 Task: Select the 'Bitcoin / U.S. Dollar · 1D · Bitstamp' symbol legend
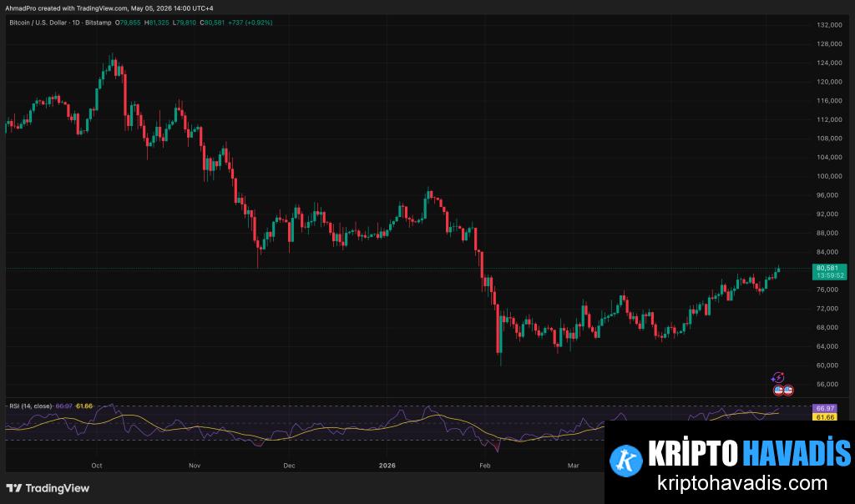tap(60, 23)
